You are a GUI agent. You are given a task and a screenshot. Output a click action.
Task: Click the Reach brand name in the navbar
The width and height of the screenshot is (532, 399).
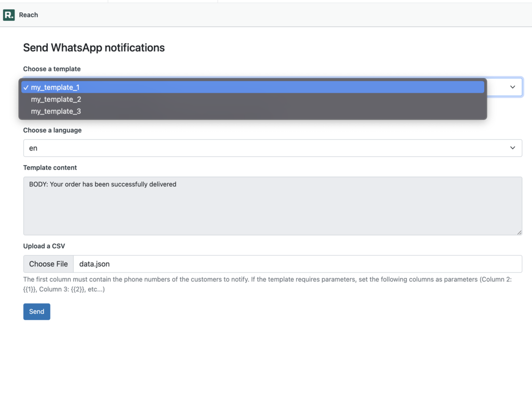coord(29,15)
